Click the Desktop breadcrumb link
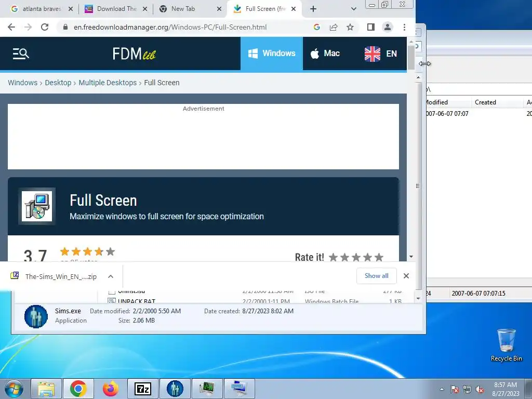The width and height of the screenshot is (532, 399). click(58, 83)
